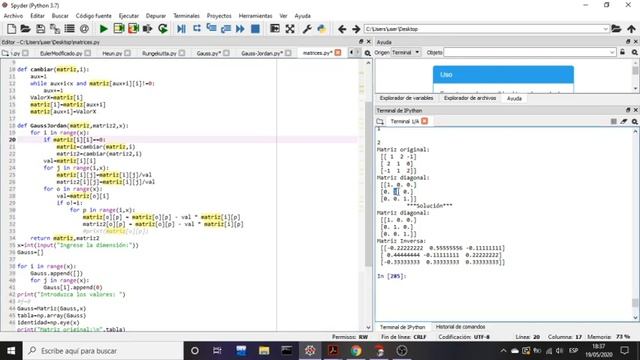Open the Explorador de variables tab
The image size is (640, 360).
(406, 98)
